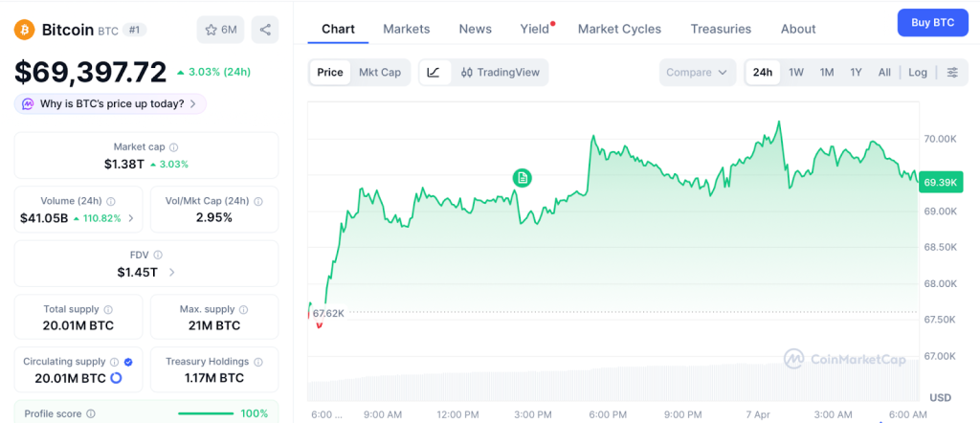Switch to the Markets tab
980x423 pixels.
pyautogui.click(x=407, y=29)
